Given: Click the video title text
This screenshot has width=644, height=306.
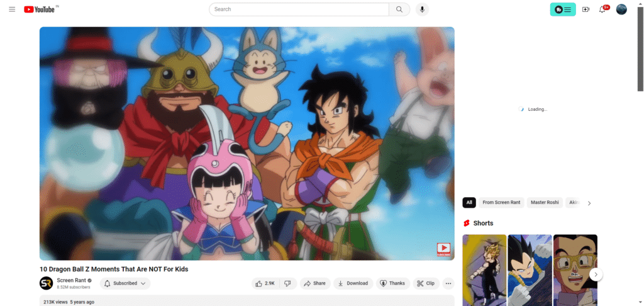Looking at the screenshot, I should point(114,269).
